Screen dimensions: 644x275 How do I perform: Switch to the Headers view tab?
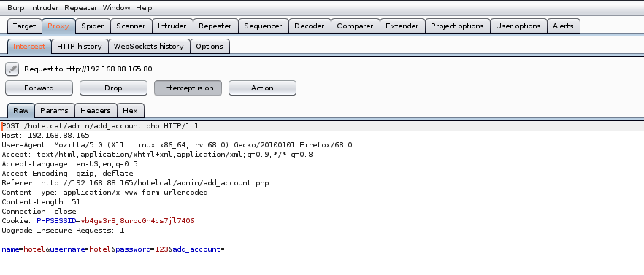point(95,110)
